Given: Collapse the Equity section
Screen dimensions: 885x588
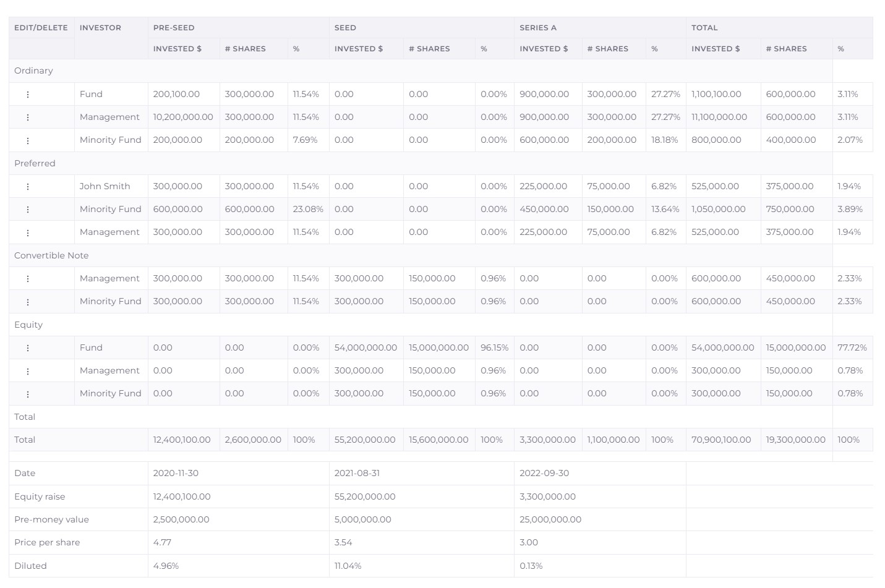Looking at the screenshot, I should [28, 325].
